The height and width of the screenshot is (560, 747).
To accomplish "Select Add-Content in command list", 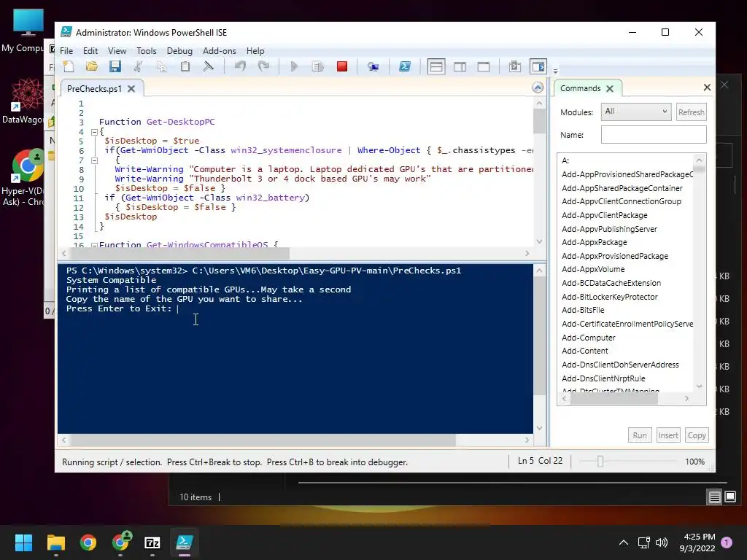I will 584,351.
